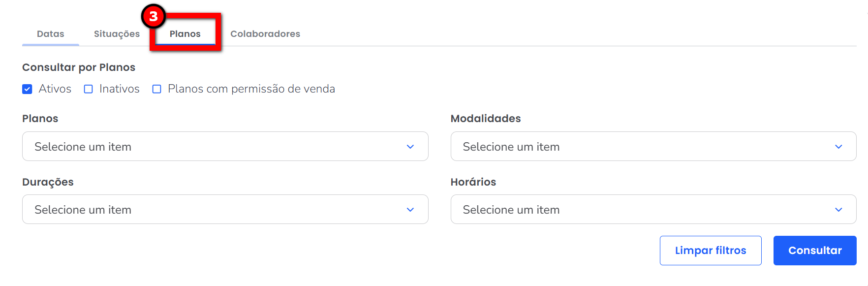The image size is (868, 286).
Task: Click the Consultar por Planos heading
Action: point(79,67)
